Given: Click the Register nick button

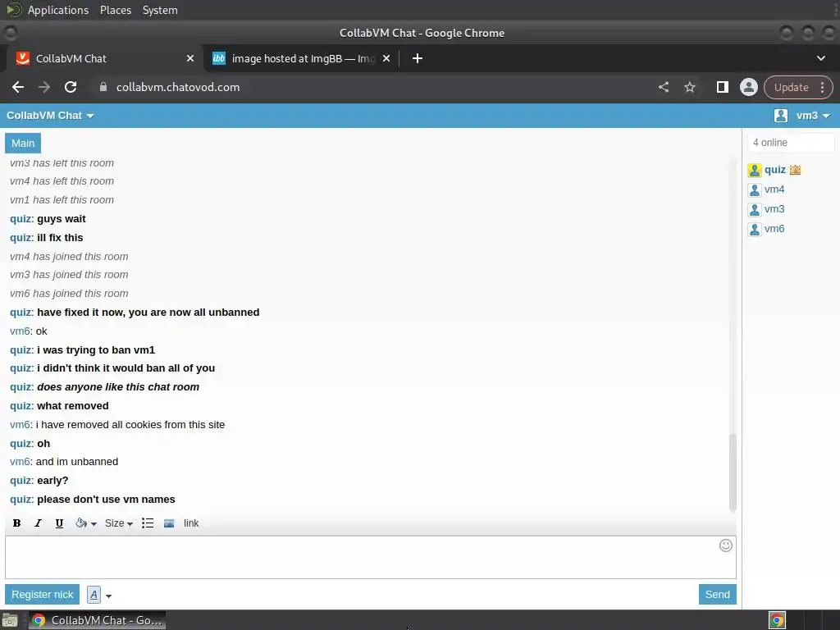Looking at the screenshot, I should (43, 594).
